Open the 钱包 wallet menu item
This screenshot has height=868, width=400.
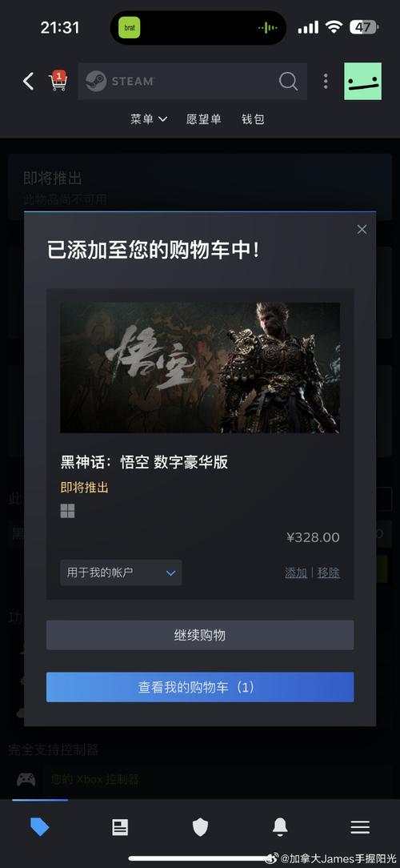[x=253, y=119]
